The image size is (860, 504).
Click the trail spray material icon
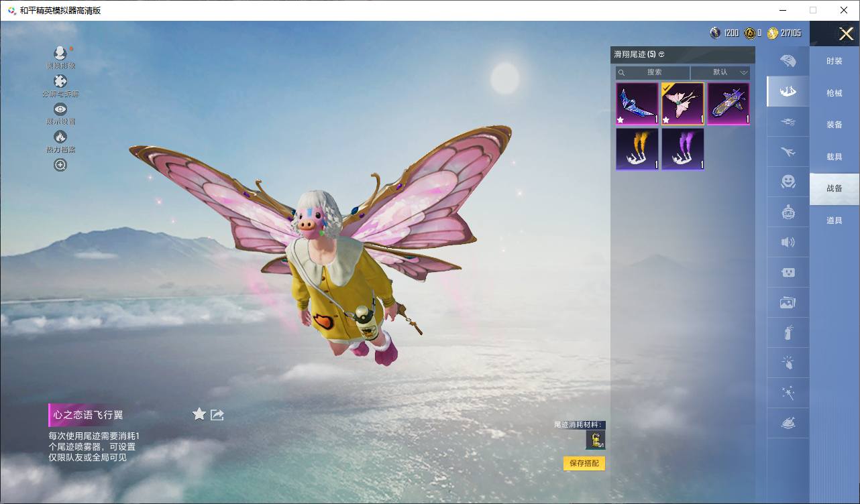pos(596,440)
